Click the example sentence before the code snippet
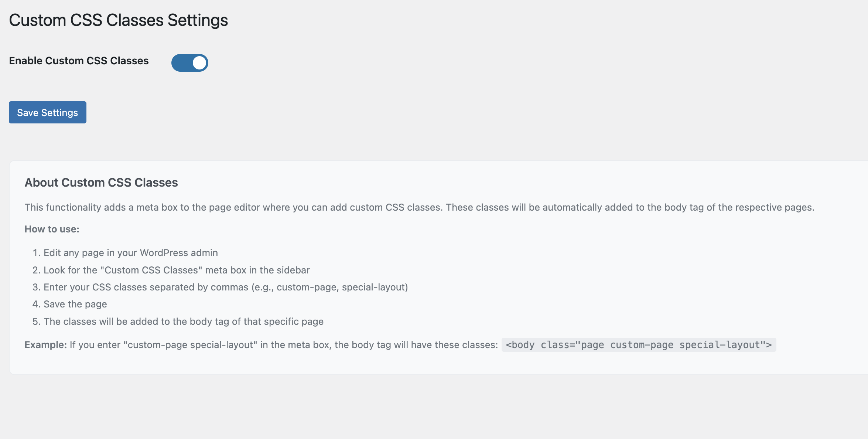The image size is (868, 439). [x=284, y=345]
